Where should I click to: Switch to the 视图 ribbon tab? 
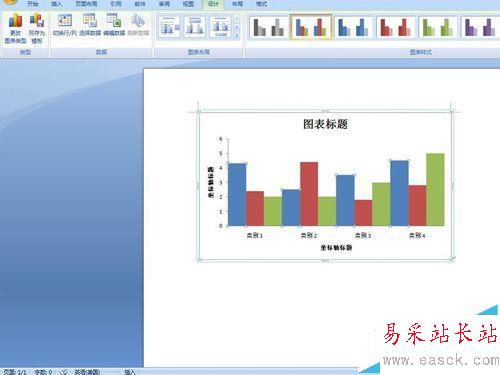[188, 4]
